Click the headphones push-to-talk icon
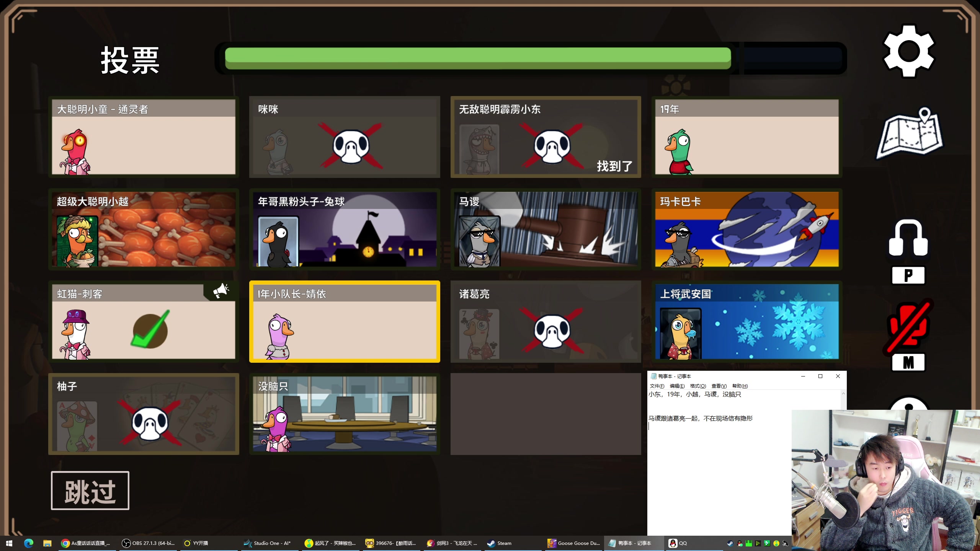This screenshot has width=980, height=551. click(x=908, y=238)
